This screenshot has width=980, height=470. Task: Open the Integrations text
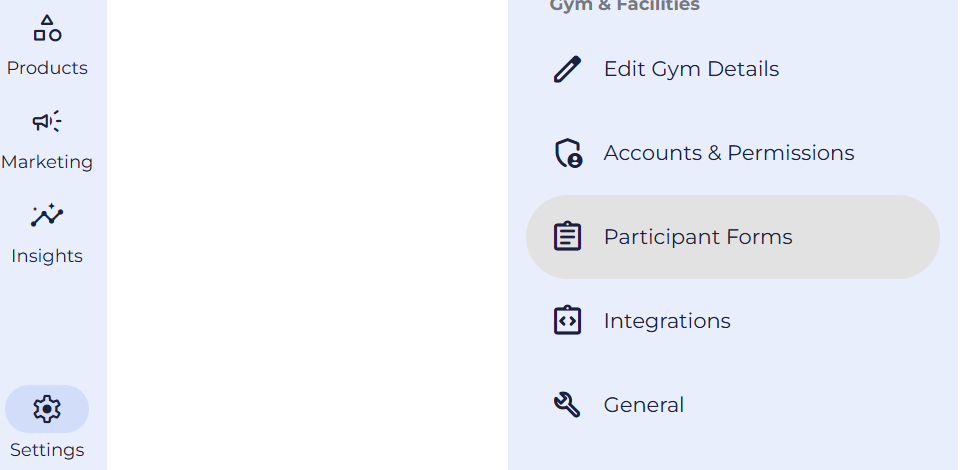(x=667, y=321)
